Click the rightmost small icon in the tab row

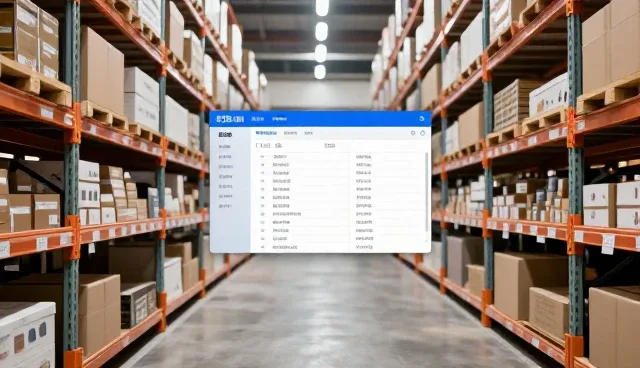coord(422,133)
